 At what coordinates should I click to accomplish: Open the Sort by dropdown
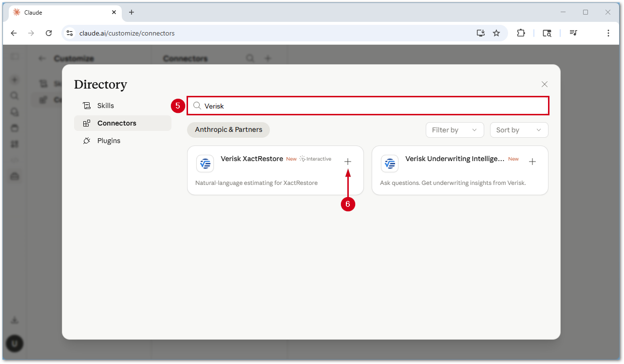point(519,130)
